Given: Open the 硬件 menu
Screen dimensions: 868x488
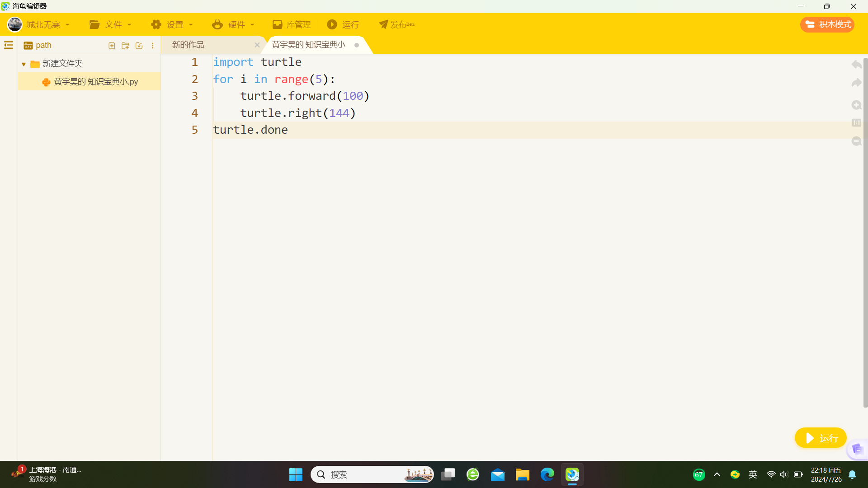Looking at the screenshot, I should tap(233, 24).
